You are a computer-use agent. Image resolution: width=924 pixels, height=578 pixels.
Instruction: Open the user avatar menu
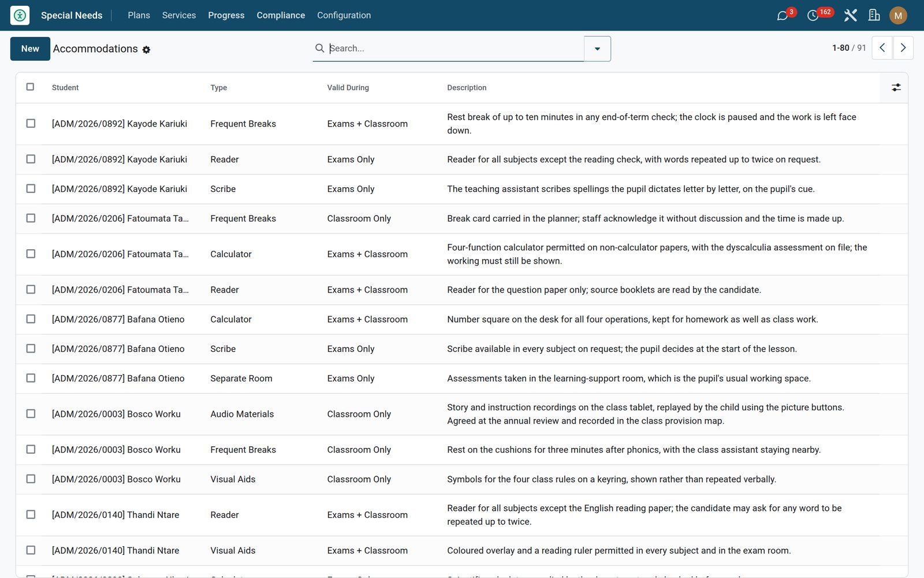(x=898, y=16)
